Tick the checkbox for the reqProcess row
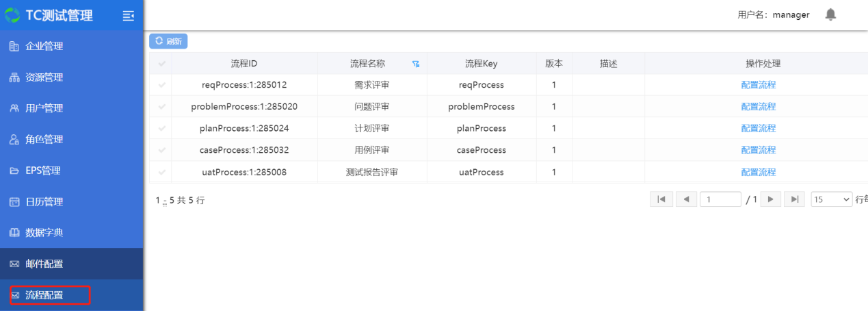This screenshot has width=868, height=311. point(161,85)
